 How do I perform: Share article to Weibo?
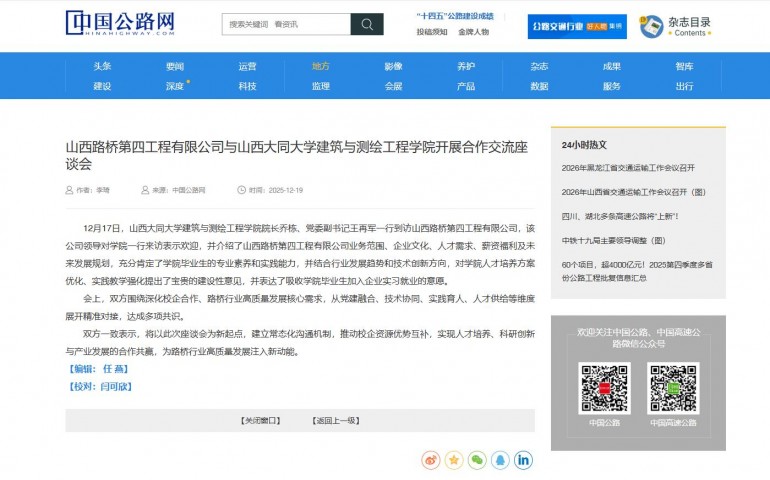point(430,460)
